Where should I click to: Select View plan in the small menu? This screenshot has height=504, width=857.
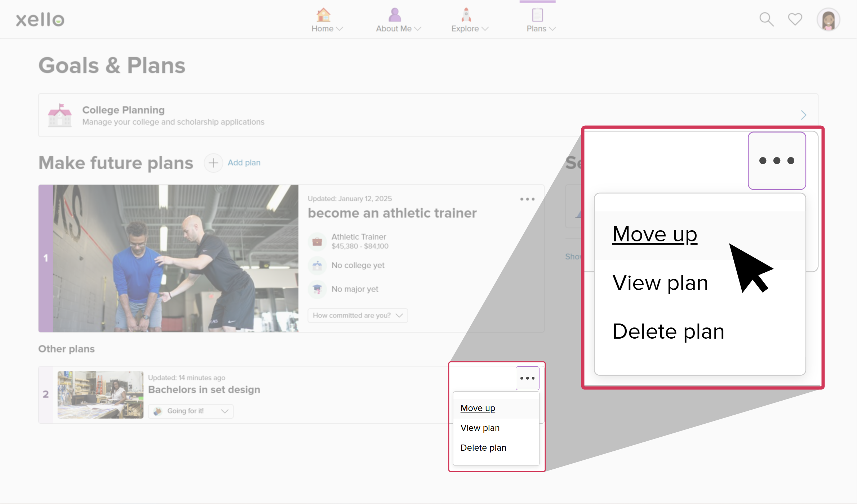click(480, 428)
